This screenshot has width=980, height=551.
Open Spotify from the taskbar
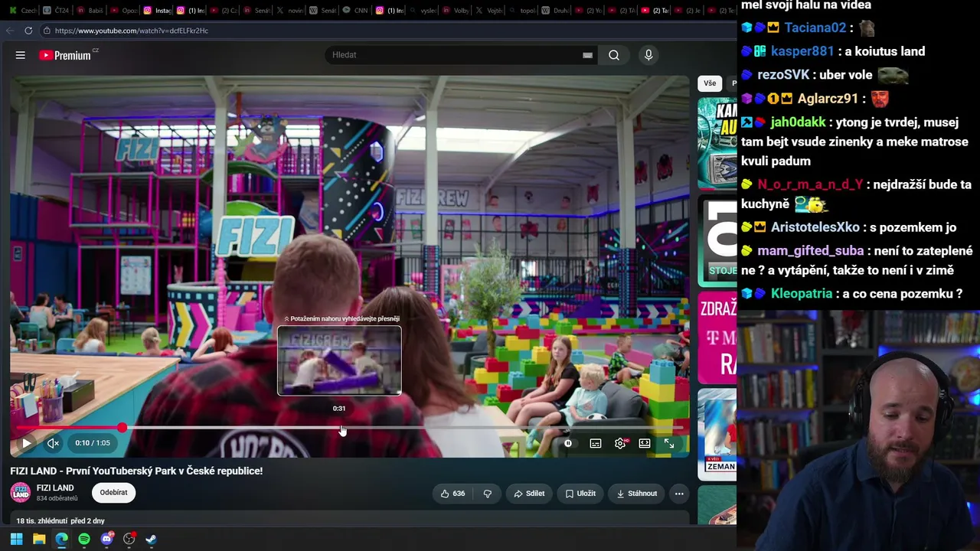pyautogui.click(x=84, y=539)
